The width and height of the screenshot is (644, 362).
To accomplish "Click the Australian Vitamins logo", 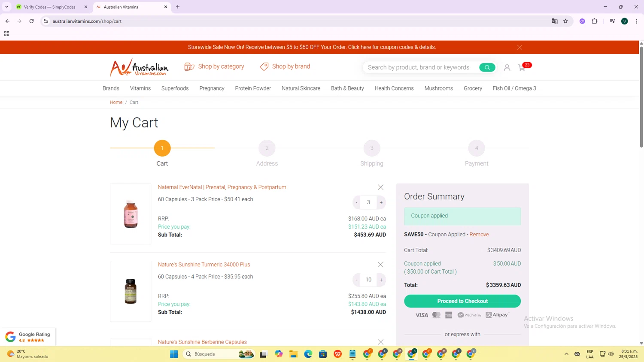I will coord(139,67).
